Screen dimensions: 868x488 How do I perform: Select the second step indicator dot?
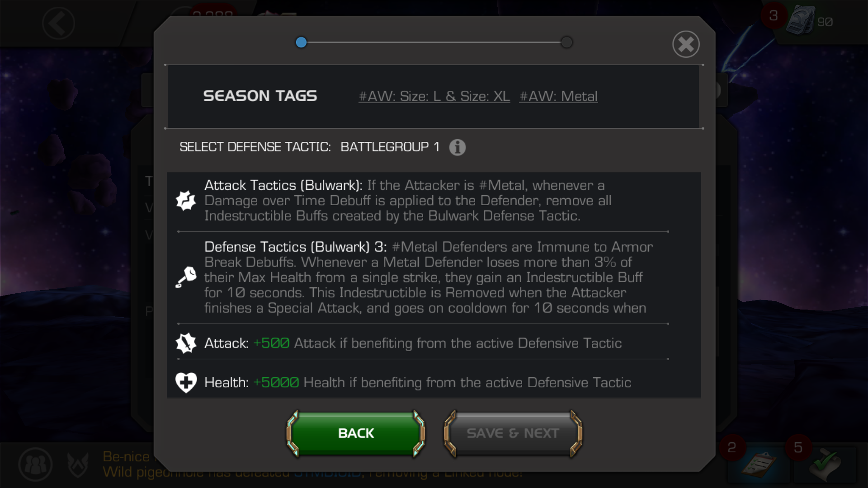(566, 42)
